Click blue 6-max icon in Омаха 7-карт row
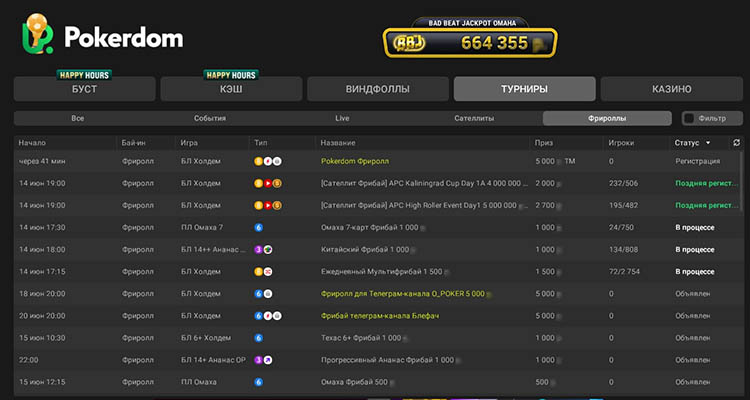This screenshot has width=750, height=400. (259, 228)
